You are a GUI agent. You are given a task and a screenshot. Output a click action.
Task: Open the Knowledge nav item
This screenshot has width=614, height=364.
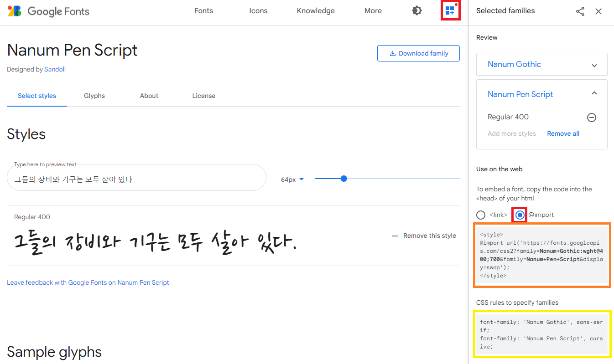[x=316, y=11]
